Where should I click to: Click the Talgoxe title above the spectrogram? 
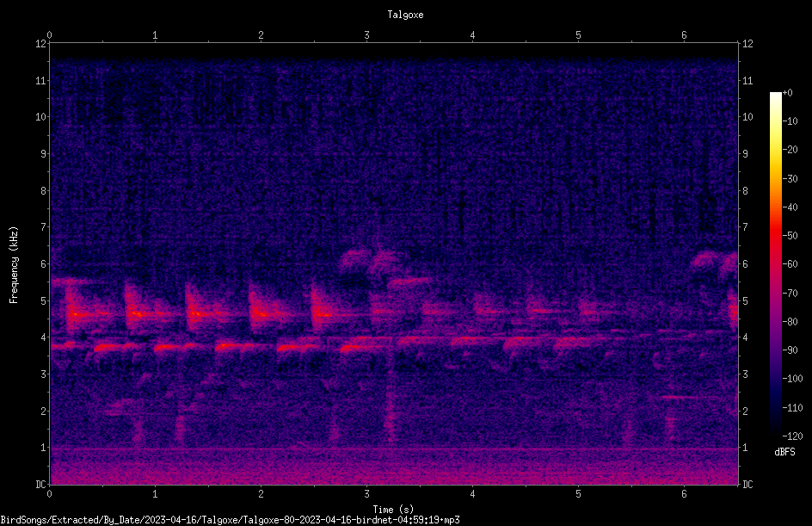(x=405, y=15)
